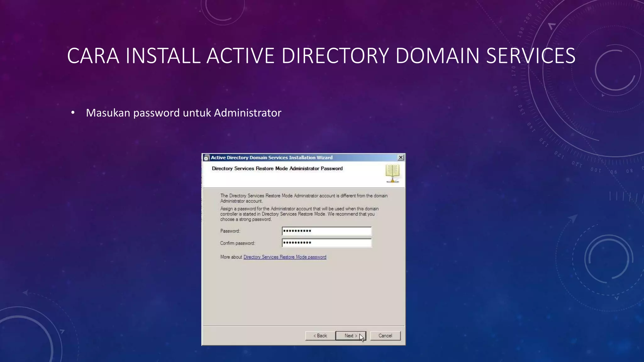Image resolution: width=644 pixels, height=362 pixels.
Task: Click the wizard window title text
Action: (272, 157)
